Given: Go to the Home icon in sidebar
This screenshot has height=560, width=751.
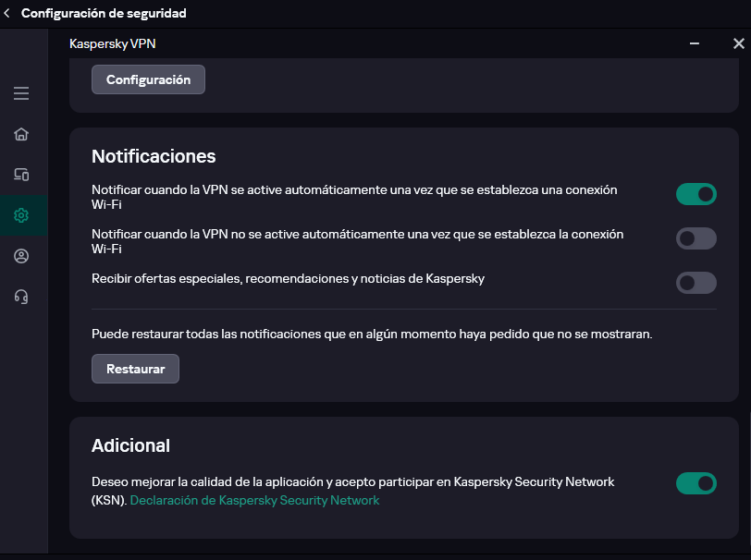Looking at the screenshot, I should click(21, 134).
